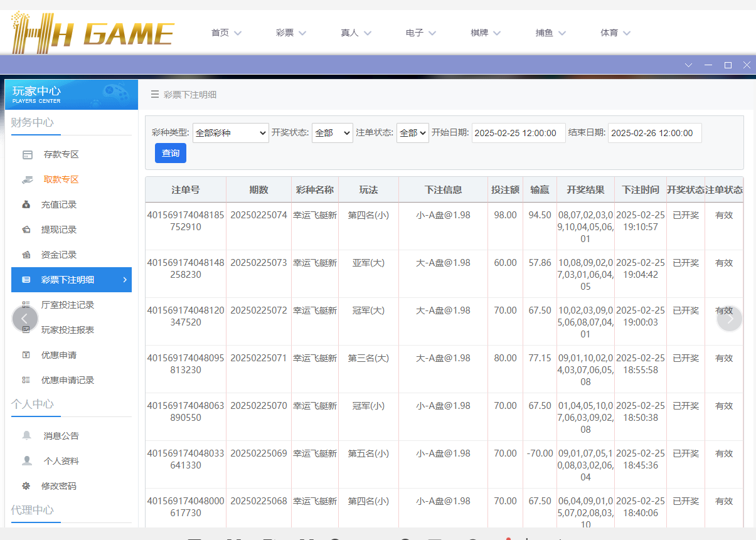Select the 优惠申请 promotion icon
Image resolution: width=756 pixels, height=540 pixels.
click(x=27, y=355)
